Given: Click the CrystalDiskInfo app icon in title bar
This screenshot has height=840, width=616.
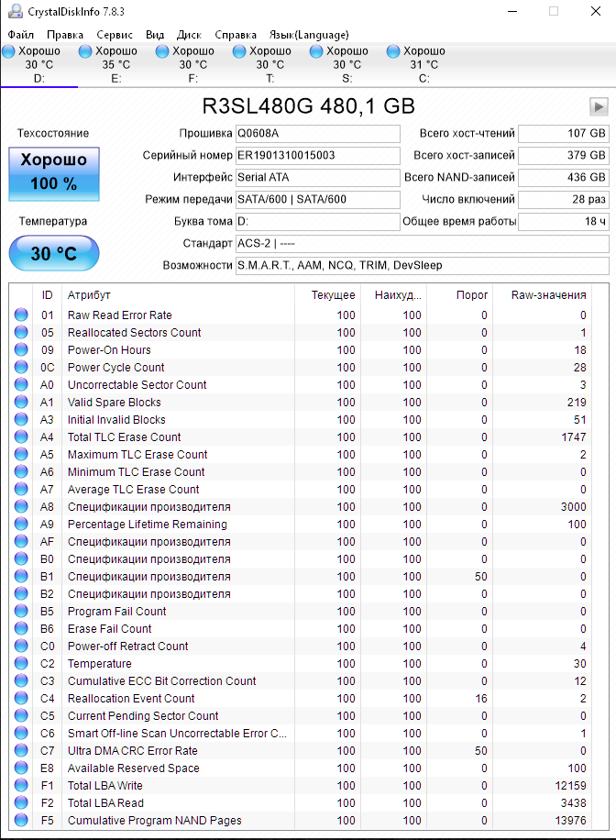Looking at the screenshot, I should 16,11.
